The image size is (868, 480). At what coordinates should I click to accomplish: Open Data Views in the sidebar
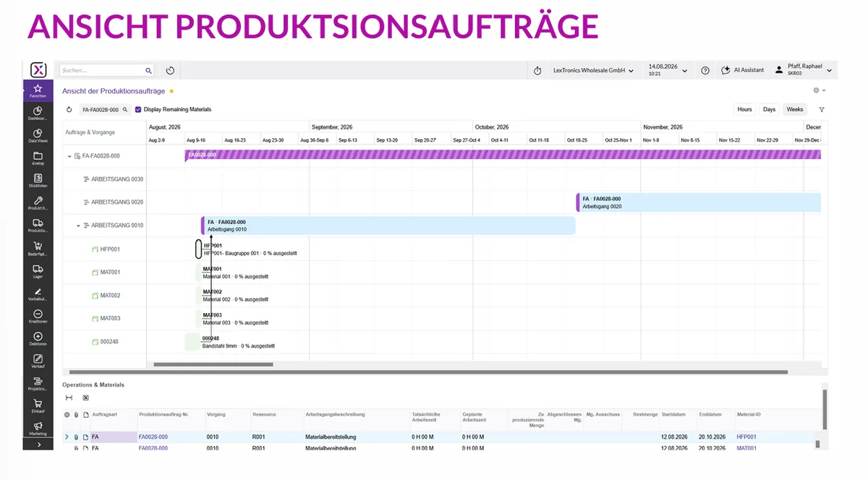[x=38, y=136]
